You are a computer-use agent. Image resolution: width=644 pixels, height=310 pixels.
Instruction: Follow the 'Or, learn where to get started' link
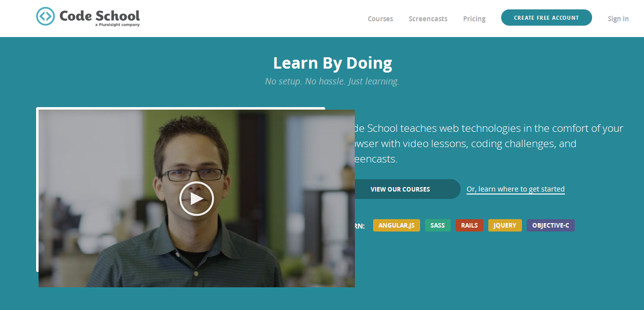(515, 189)
